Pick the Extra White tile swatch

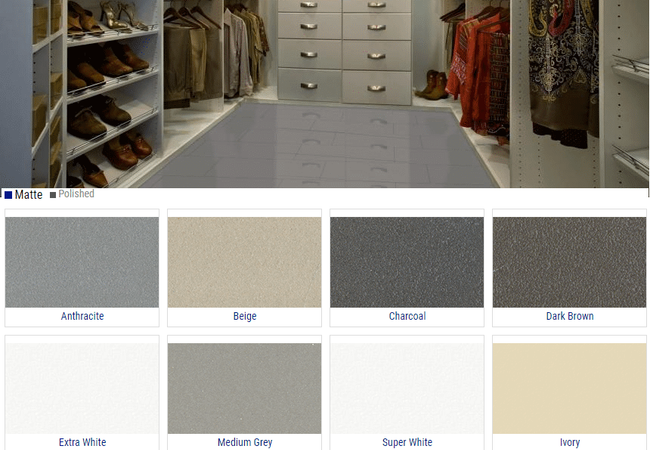(82, 388)
